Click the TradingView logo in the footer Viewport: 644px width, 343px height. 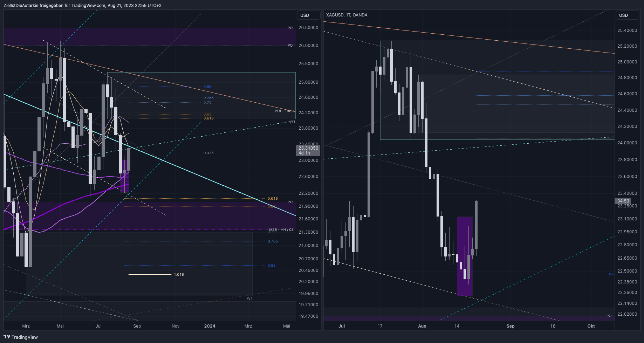click(x=21, y=337)
